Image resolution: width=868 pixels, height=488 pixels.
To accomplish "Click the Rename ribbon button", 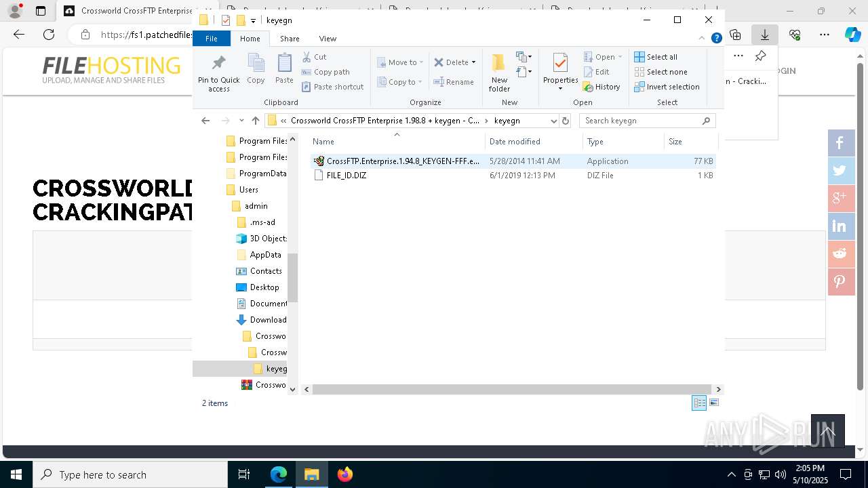I will (x=454, y=82).
